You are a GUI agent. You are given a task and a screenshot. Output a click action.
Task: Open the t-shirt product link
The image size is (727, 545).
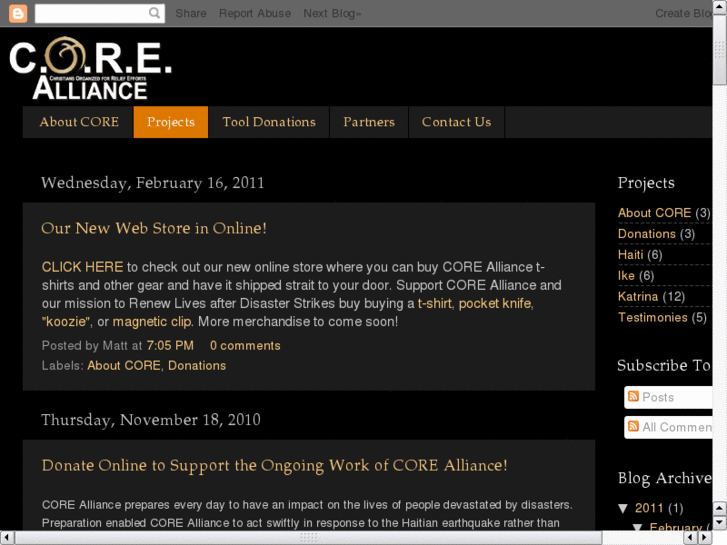[434, 303]
